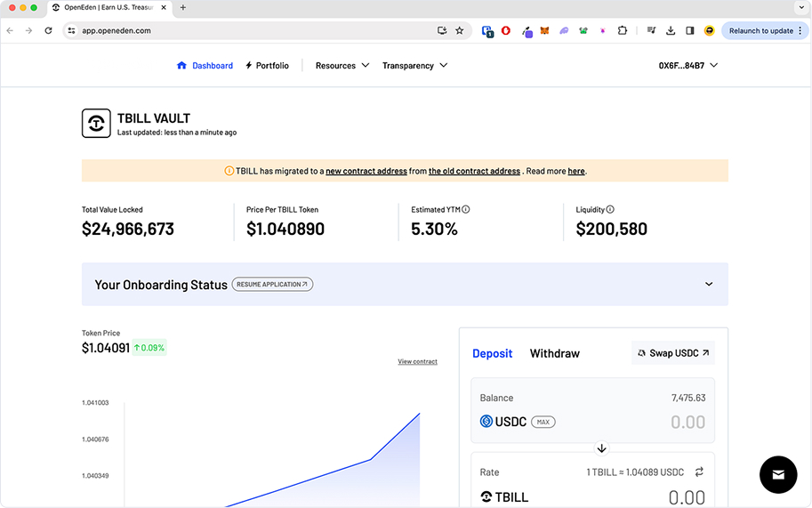Click the green 0.09% price change badge

(x=149, y=348)
